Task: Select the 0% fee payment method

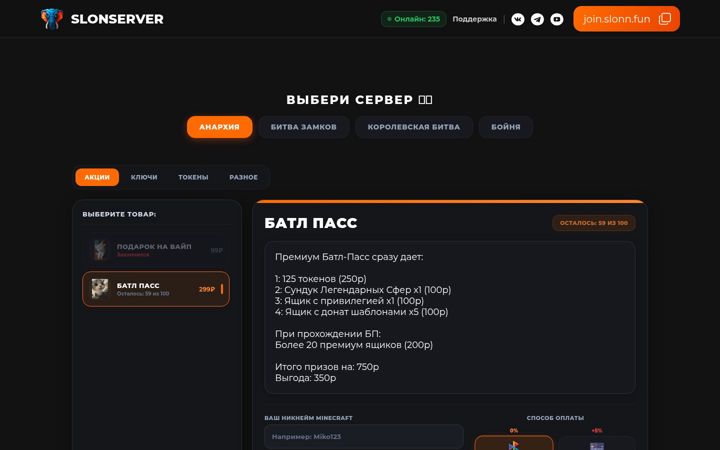Action: coord(514,443)
